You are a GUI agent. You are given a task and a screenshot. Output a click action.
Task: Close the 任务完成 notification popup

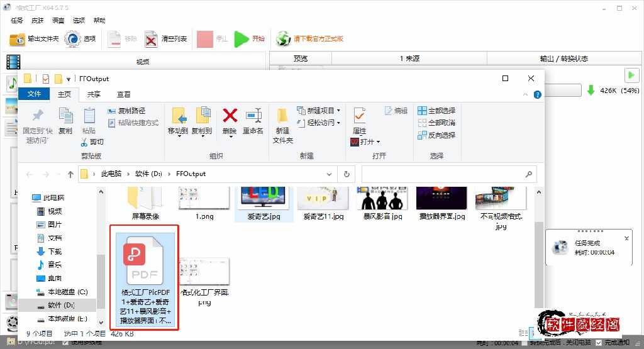point(626,238)
